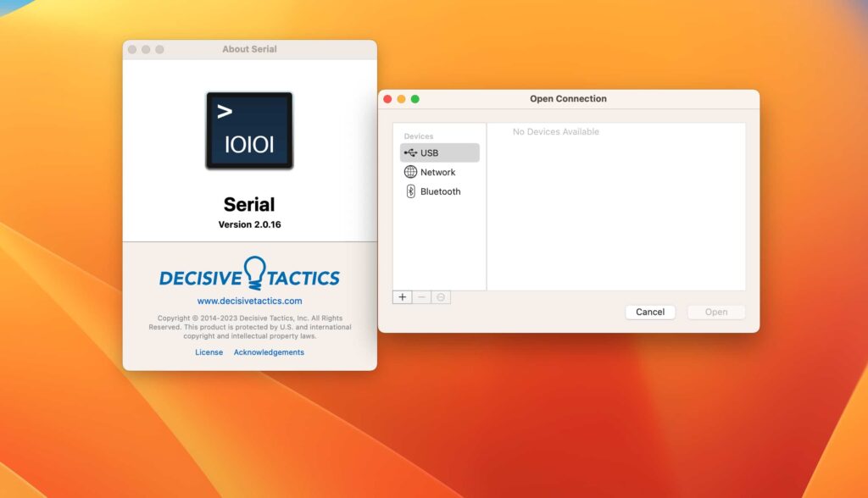
Task: Select Network under Devices
Action: coord(437,172)
